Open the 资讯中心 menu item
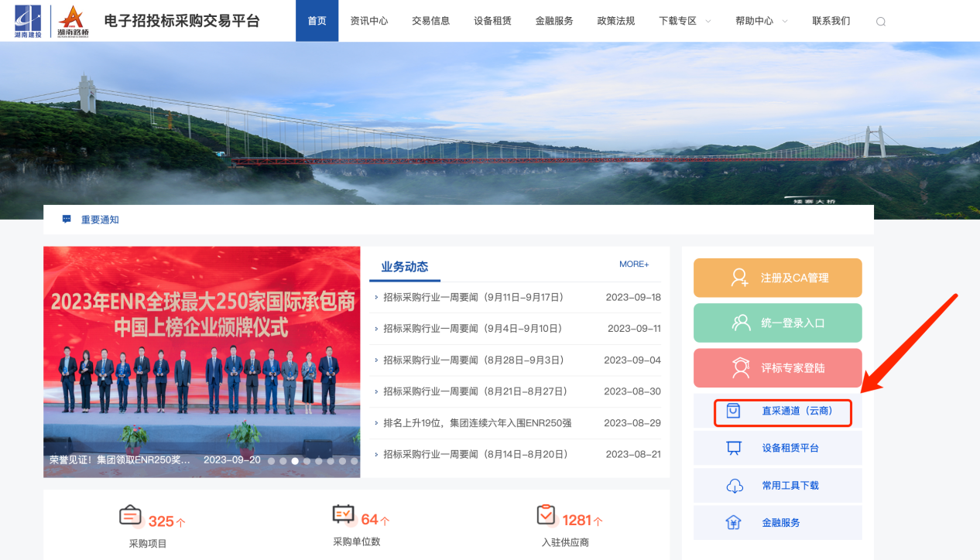The width and height of the screenshot is (980, 560). click(369, 21)
